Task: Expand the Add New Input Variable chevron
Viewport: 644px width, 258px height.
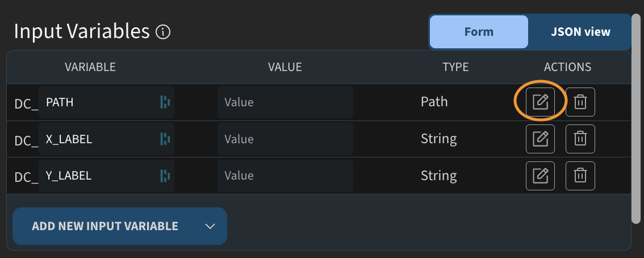Action: click(210, 226)
